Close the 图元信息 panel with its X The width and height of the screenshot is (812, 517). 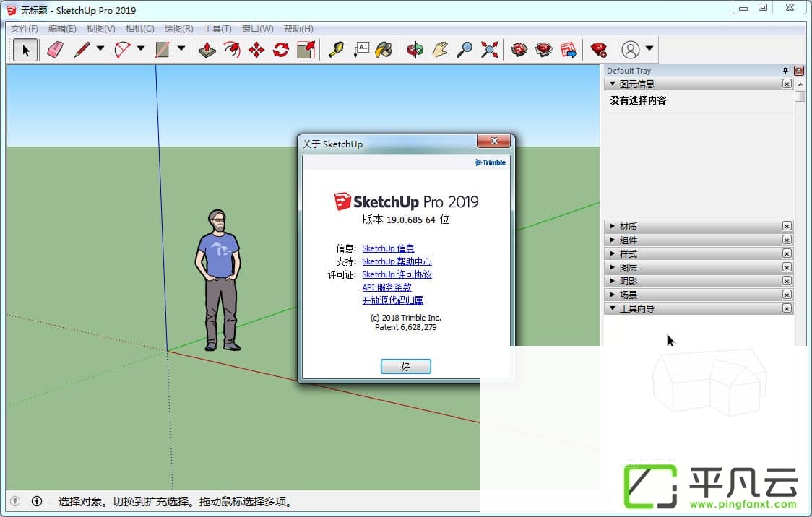tap(787, 84)
